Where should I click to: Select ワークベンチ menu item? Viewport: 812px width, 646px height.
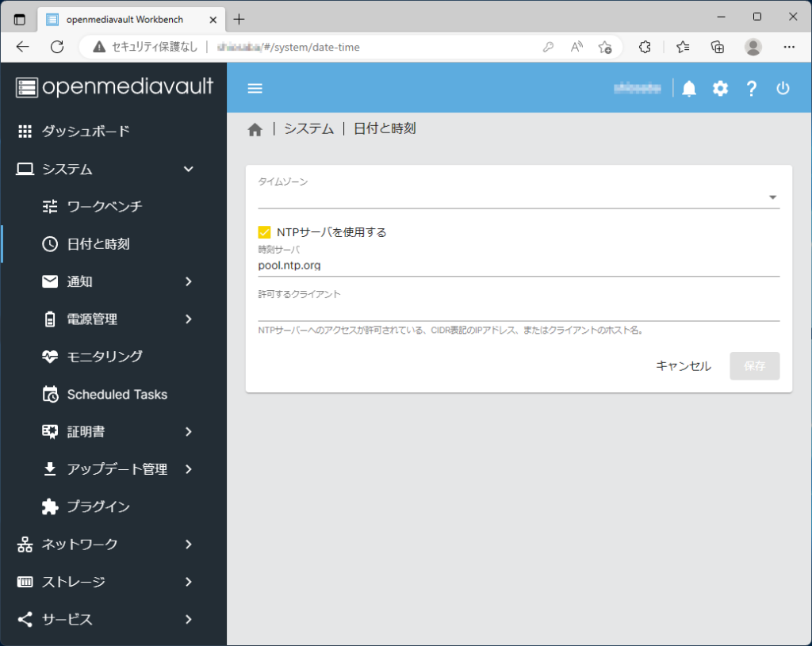click(x=105, y=207)
